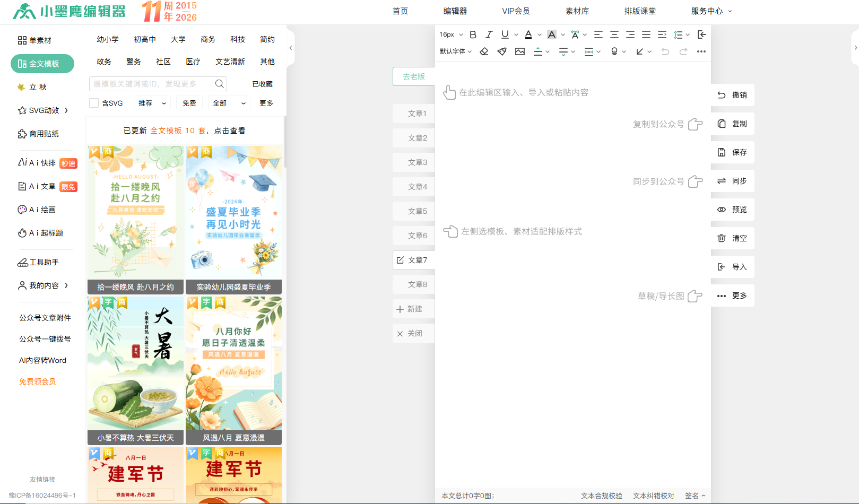Underline text using the U icon
Screen dimensions: 859x504
point(505,34)
